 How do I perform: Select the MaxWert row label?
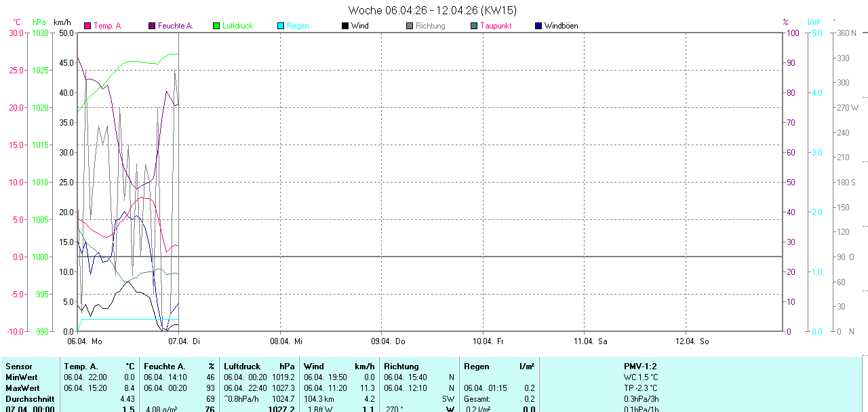(22, 388)
